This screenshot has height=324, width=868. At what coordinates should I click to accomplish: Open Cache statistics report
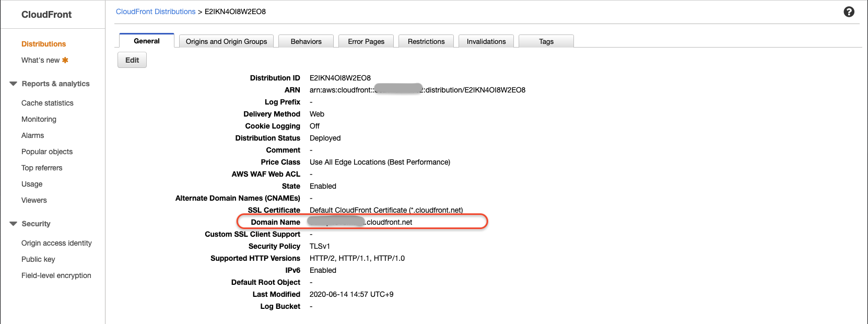click(48, 103)
